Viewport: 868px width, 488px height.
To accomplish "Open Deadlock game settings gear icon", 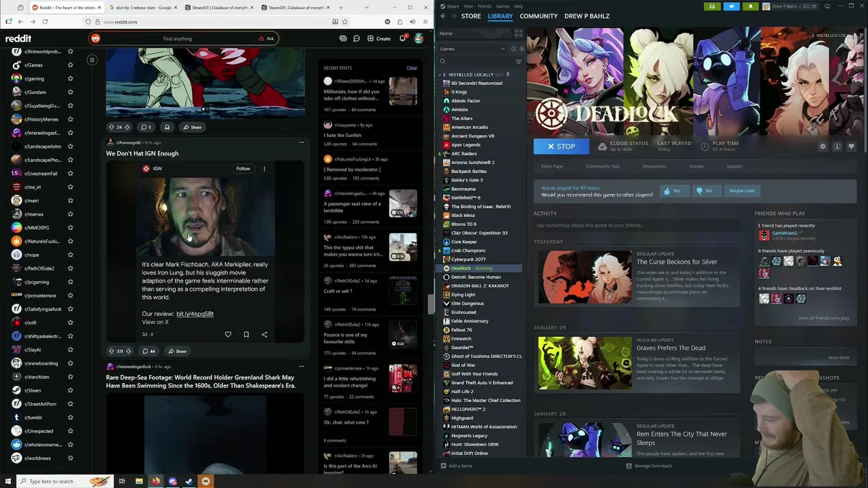I will tap(823, 146).
